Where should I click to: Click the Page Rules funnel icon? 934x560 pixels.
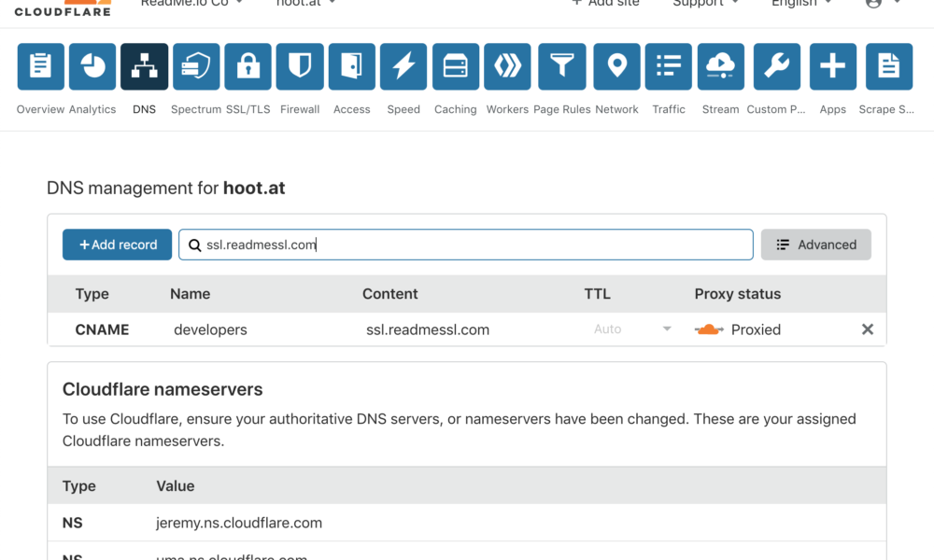(x=561, y=66)
